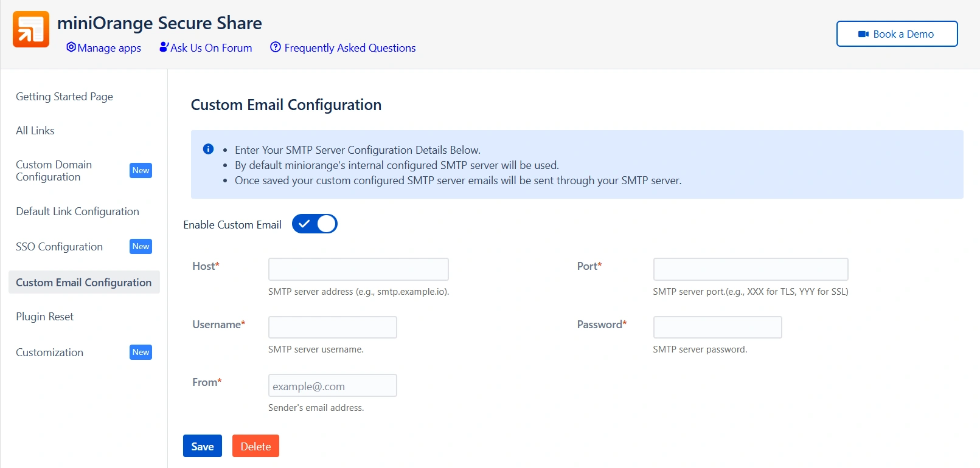This screenshot has width=980, height=468.
Task: Select Custom Email Configuration in the sidebar
Action: coord(84,282)
